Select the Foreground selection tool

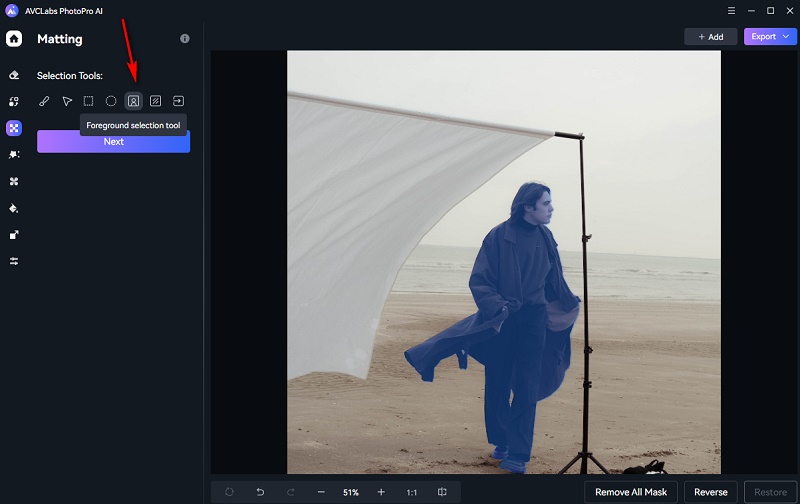(134, 101)
